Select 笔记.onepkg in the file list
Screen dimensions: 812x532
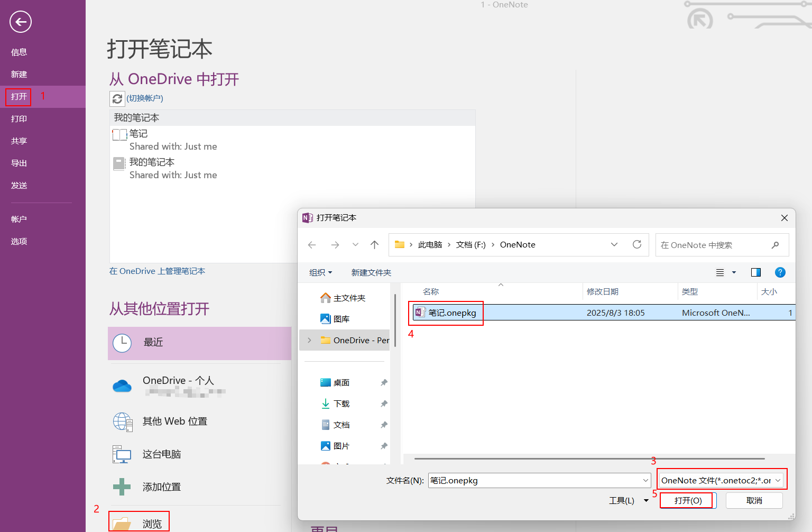pos(452,313)
